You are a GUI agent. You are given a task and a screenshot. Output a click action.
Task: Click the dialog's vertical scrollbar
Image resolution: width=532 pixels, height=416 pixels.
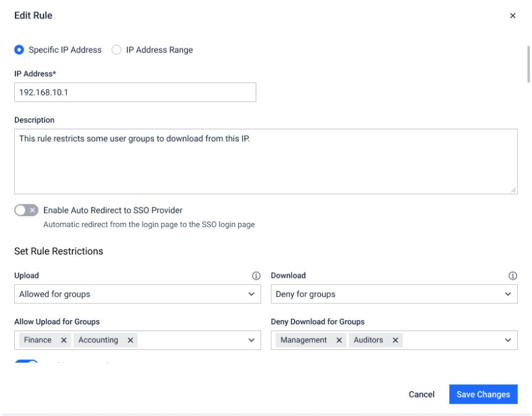528,64
